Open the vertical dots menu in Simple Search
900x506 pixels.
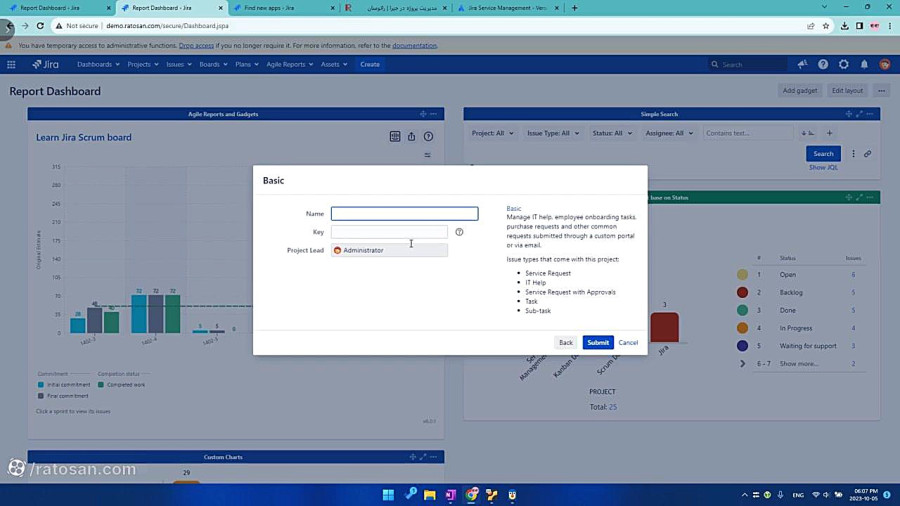pyautogui.click(x=854, y=154)
